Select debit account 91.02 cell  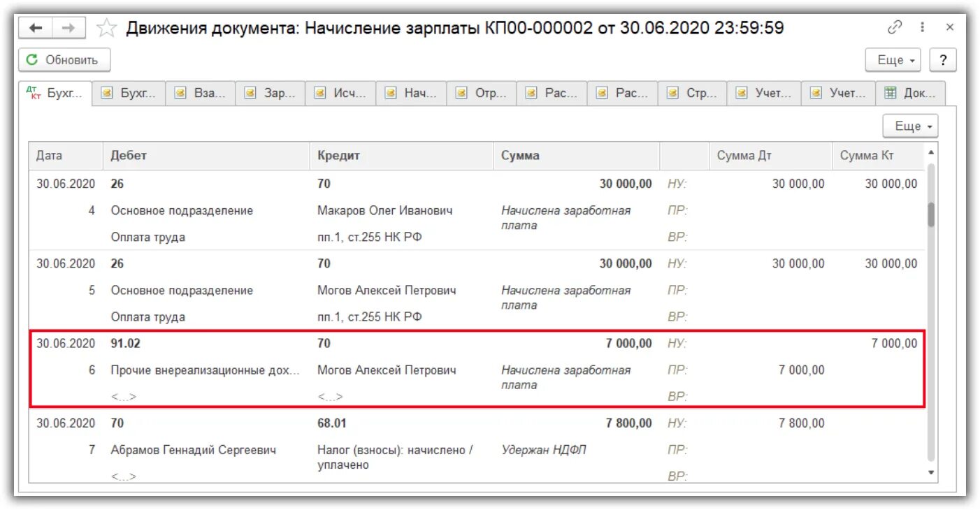click(x=126, y=343)
